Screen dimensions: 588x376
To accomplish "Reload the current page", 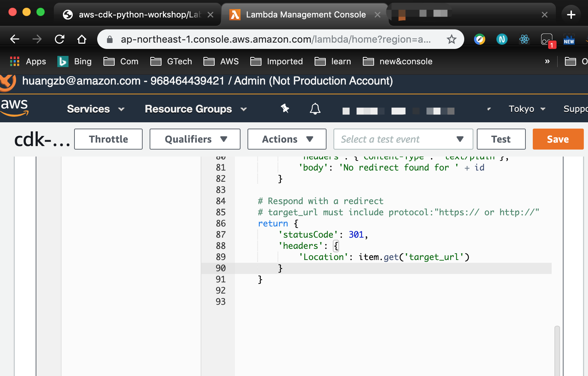I will click(59, 39).
